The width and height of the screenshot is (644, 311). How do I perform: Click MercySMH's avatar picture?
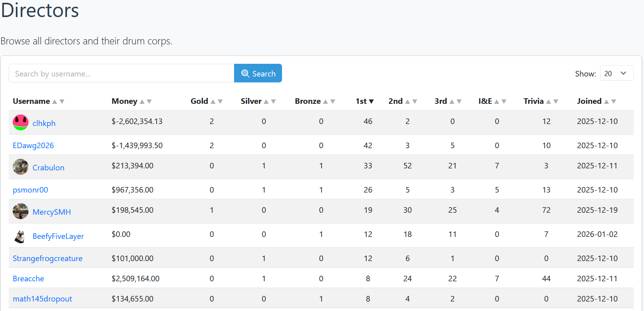21,211
